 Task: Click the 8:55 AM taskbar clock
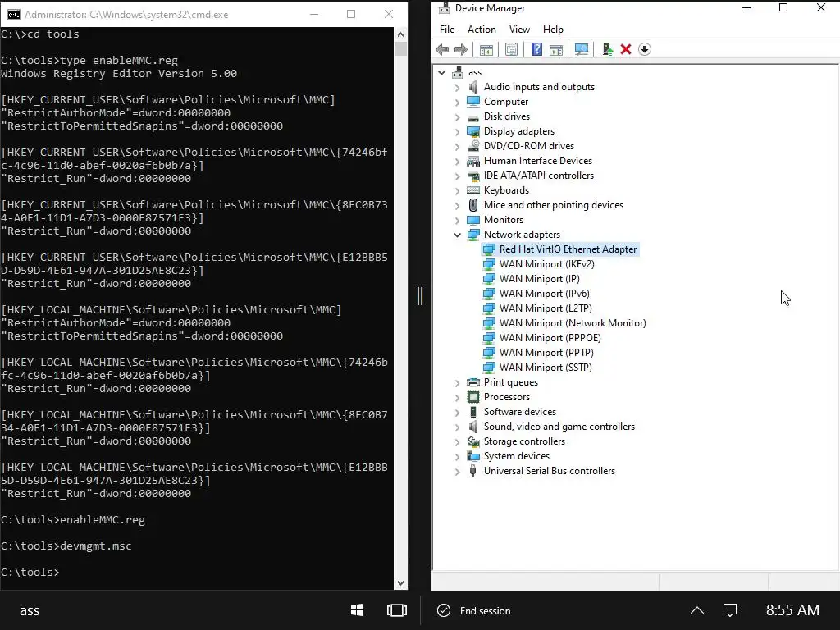coord(792,610)
